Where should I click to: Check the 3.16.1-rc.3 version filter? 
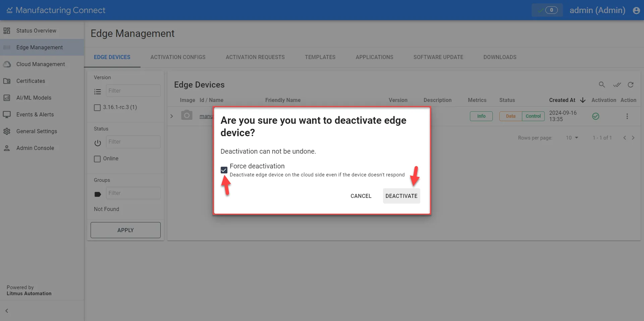coord(97,108)
